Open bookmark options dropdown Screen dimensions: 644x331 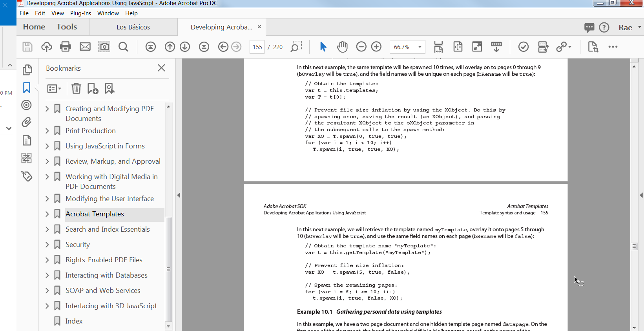(54, 89)
